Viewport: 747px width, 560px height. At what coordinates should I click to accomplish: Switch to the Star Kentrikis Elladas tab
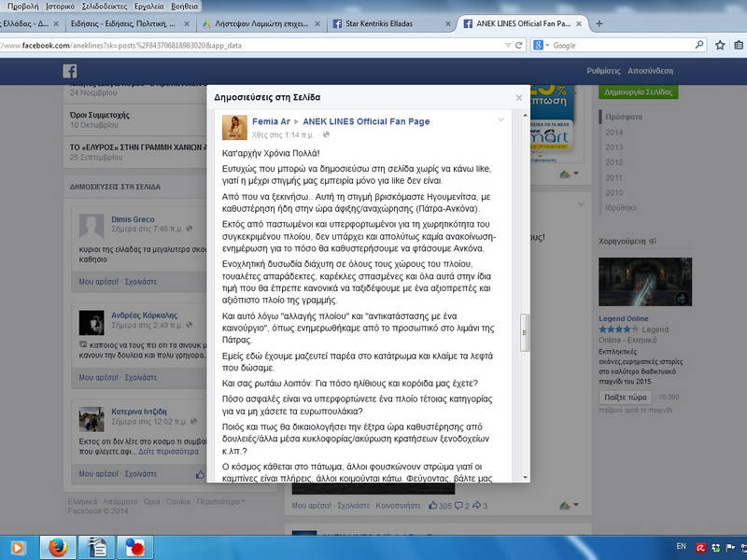coord(391,24)
